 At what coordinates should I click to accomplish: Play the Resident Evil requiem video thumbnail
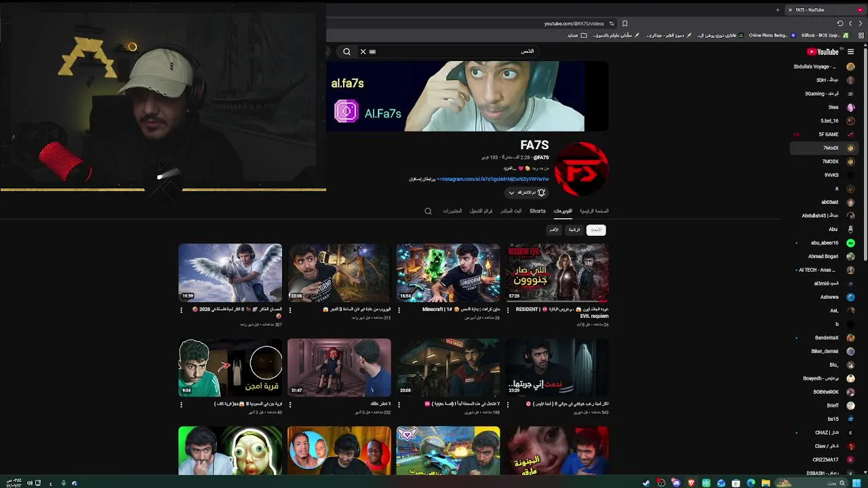tap(557, 273)
